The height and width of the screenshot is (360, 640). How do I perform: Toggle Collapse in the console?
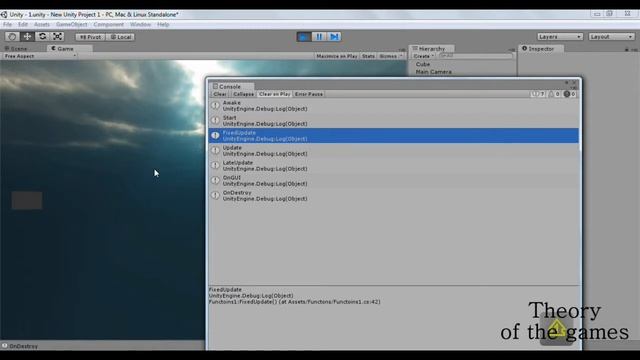[x=243, y=94]
